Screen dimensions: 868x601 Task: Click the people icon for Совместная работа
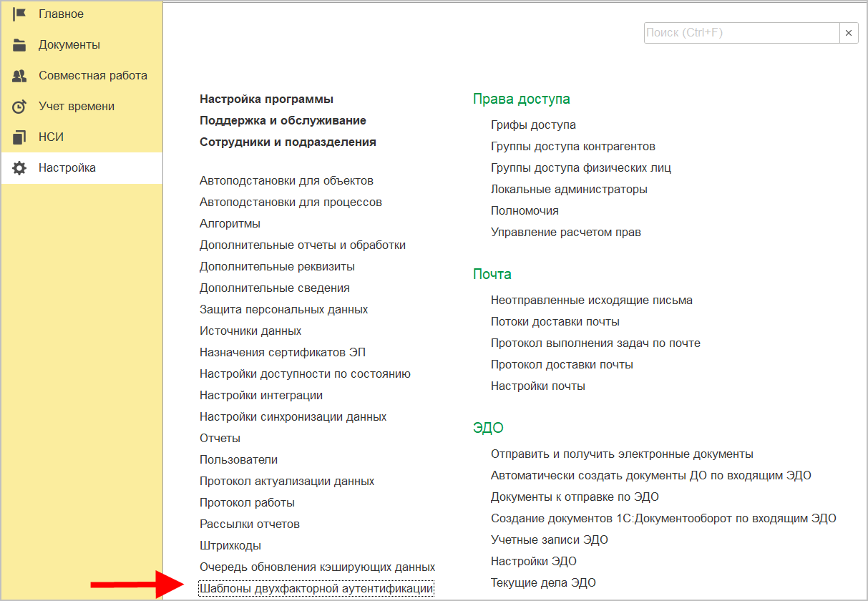point(19,75)
